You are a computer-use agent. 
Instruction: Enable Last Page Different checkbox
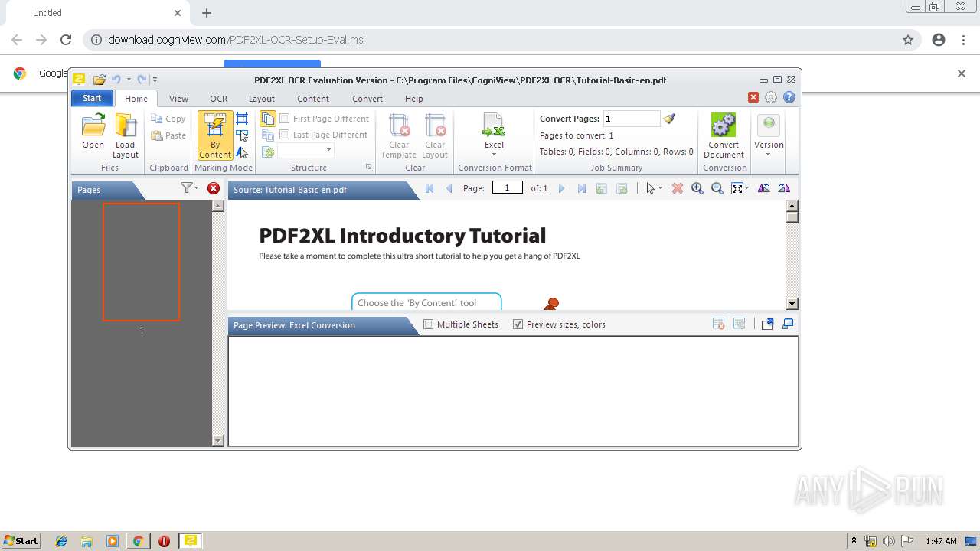(285, 135)
